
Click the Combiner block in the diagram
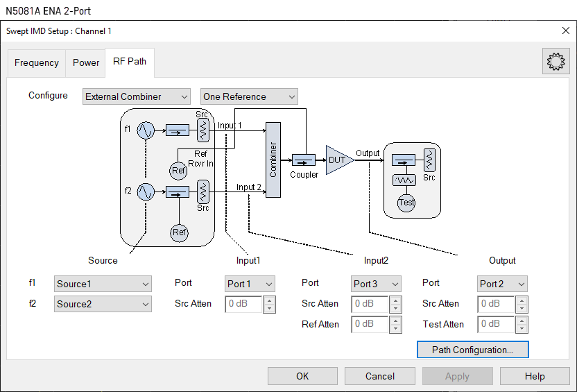click(273, 160)
